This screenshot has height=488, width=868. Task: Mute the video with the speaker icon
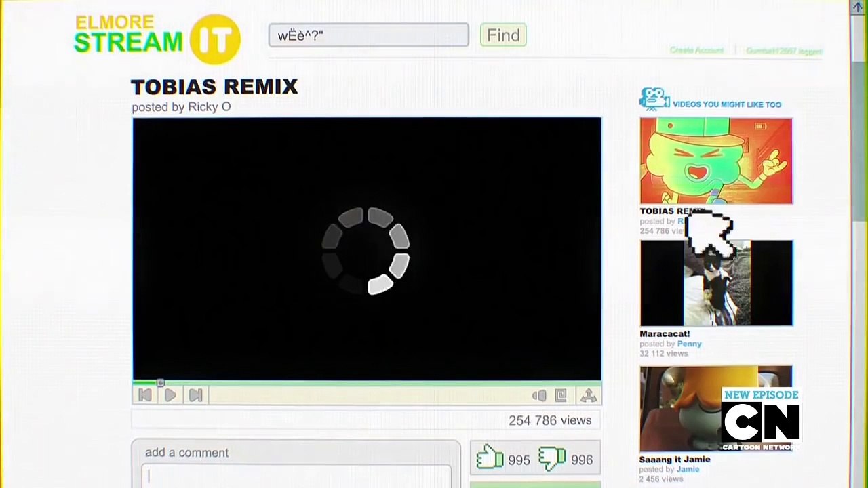click(x=539, y=395)
